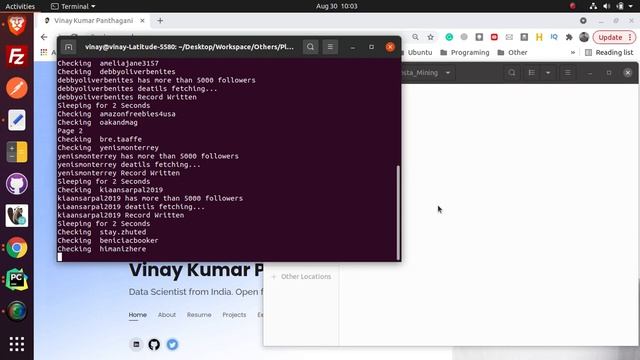Click the browser back arrow
640x360 pixels.
[x=44, y=37]
